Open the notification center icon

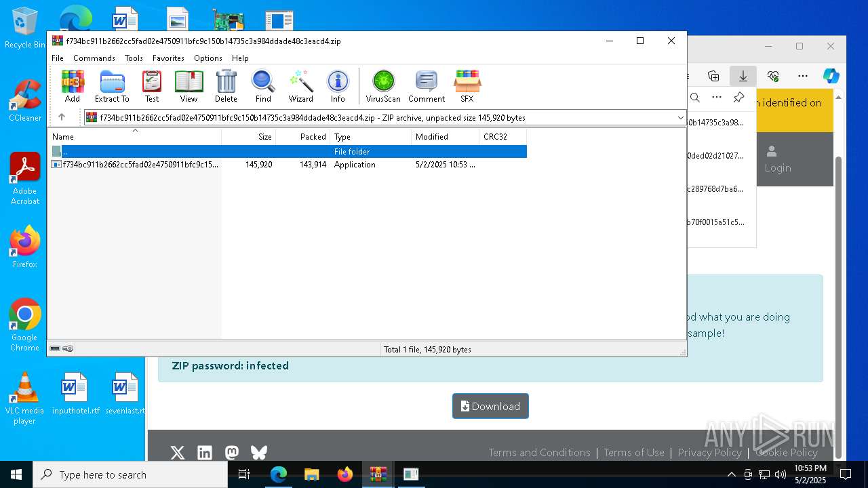point(846,474)
